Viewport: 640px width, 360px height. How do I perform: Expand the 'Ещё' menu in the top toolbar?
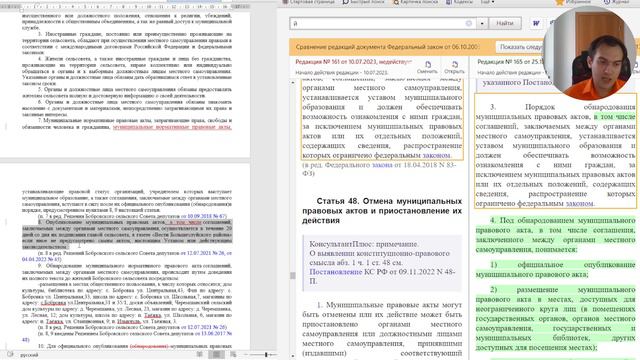[x=487, y=2]
